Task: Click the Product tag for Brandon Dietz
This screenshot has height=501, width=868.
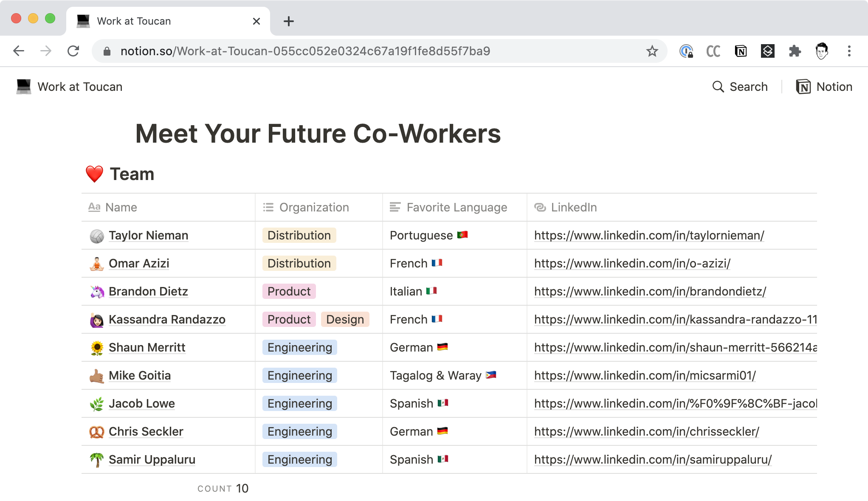Action: point(289,291)
